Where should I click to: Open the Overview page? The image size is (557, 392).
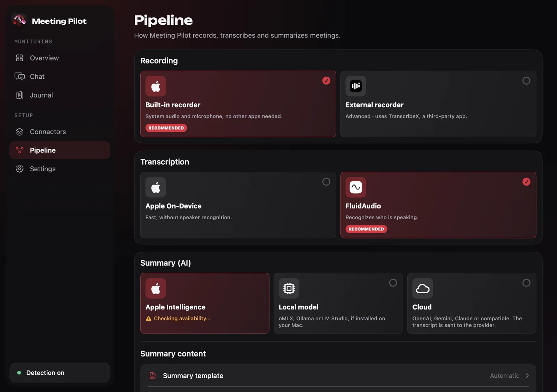pyautogui.click(x=60, y=58)
